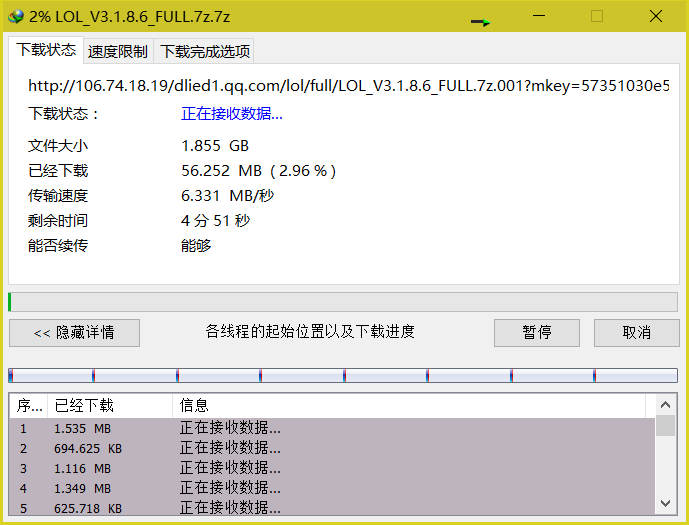Click the 已经下载 column header
Image resolution: width=689 pixels, height=525 pixels.
coord(110,405)
